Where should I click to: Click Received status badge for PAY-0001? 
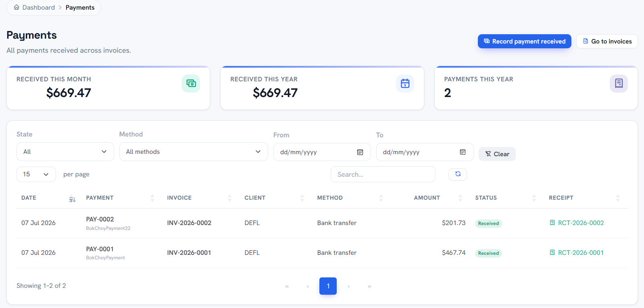click(x=488, y=253)
